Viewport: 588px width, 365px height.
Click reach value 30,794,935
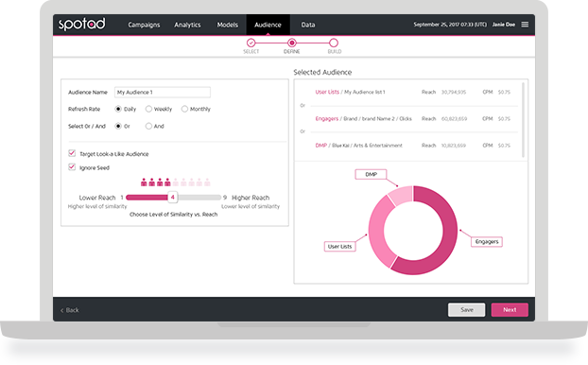click(x=454, y=93)
